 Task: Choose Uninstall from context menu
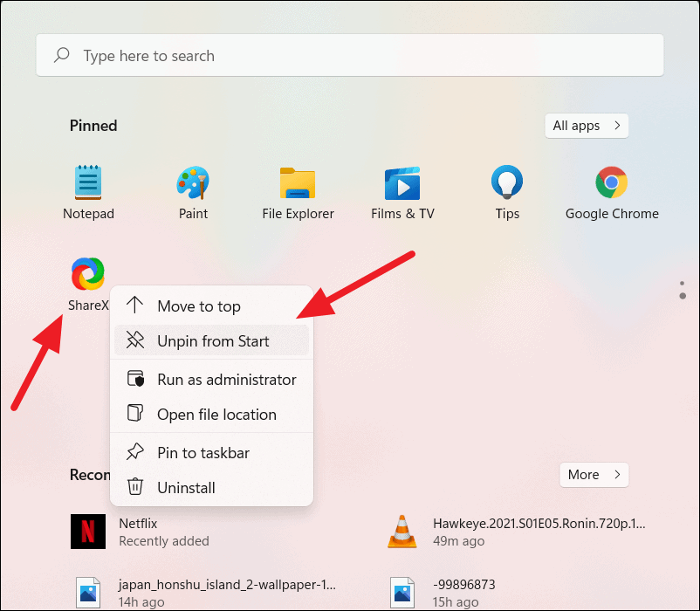pos(211,487)
